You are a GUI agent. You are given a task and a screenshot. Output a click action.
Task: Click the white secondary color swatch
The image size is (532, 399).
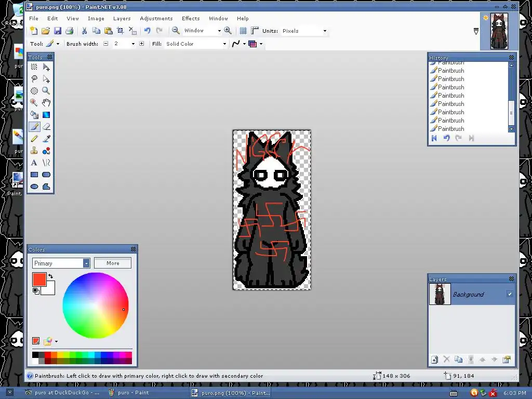tap(50, 290)
